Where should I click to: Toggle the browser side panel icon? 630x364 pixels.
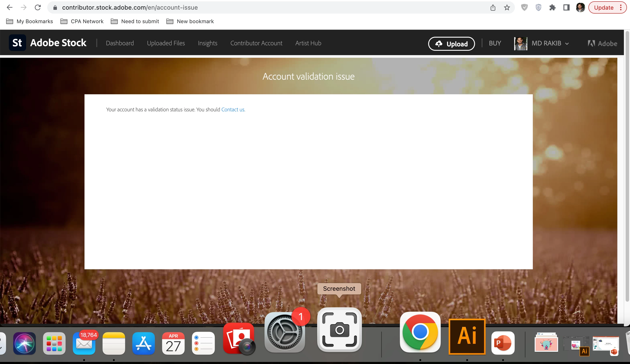566,7
